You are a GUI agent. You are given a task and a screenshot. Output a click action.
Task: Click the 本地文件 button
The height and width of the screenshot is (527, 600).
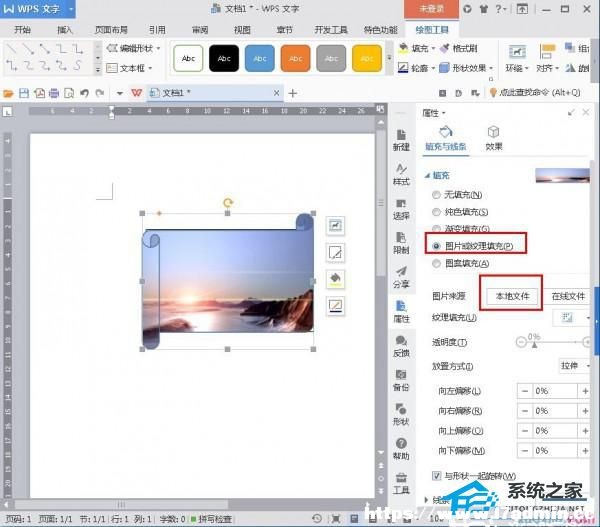[x=512, y=296]
